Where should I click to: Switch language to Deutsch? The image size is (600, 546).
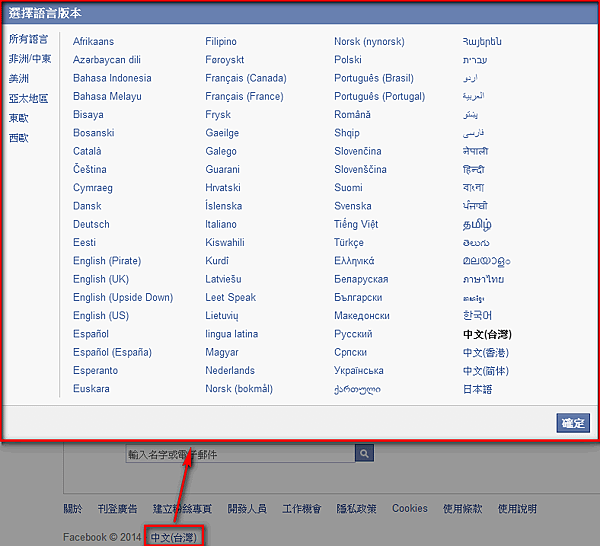[x=91, y=224]
